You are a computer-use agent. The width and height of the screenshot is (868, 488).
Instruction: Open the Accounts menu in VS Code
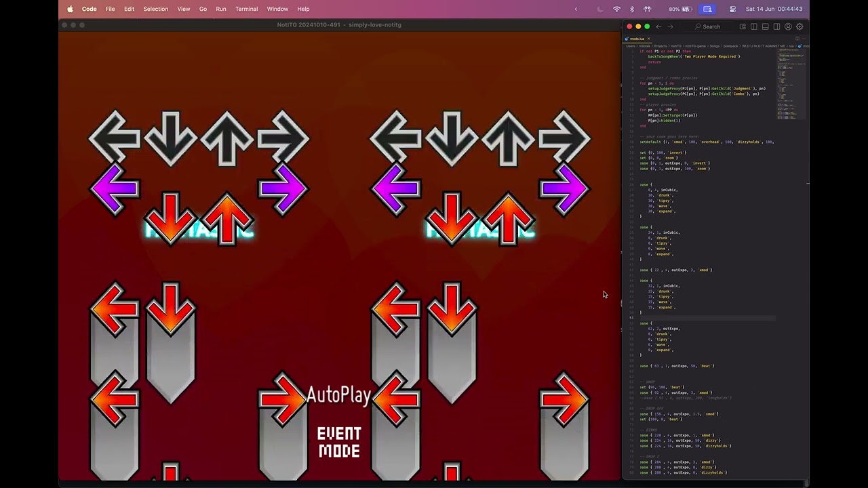pos(788,26)
